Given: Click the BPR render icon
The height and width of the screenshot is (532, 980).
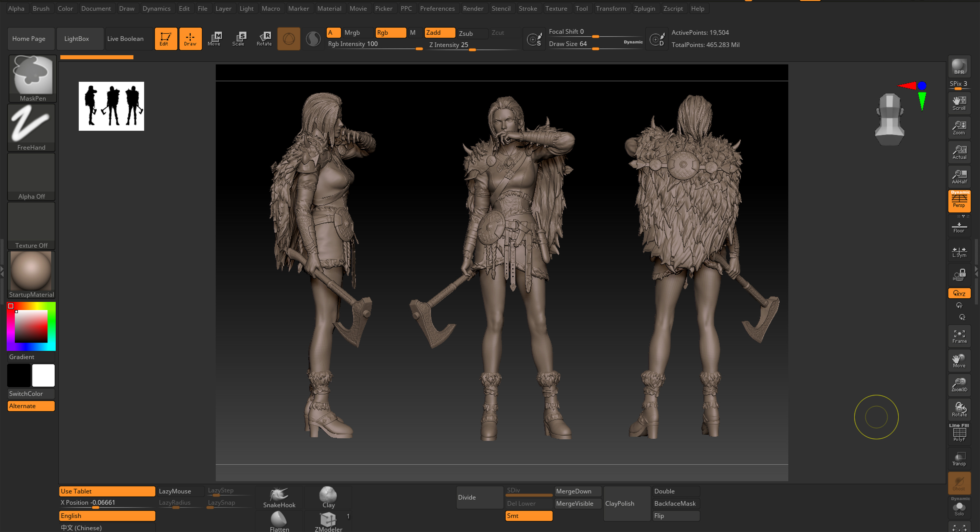Looking at the screenshot, I should pyautogui.click(x=959, y=66).
